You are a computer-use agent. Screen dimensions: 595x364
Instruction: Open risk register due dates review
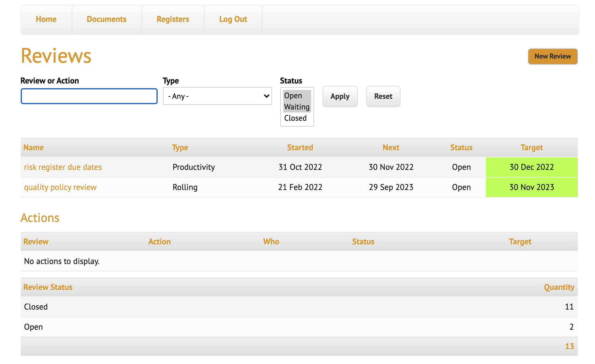(x=63, y=167)
